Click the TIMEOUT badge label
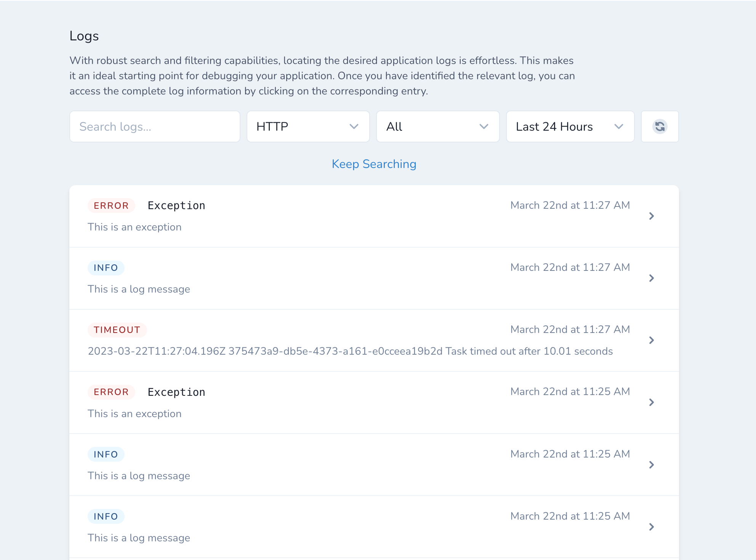 [x=117, y=330]
